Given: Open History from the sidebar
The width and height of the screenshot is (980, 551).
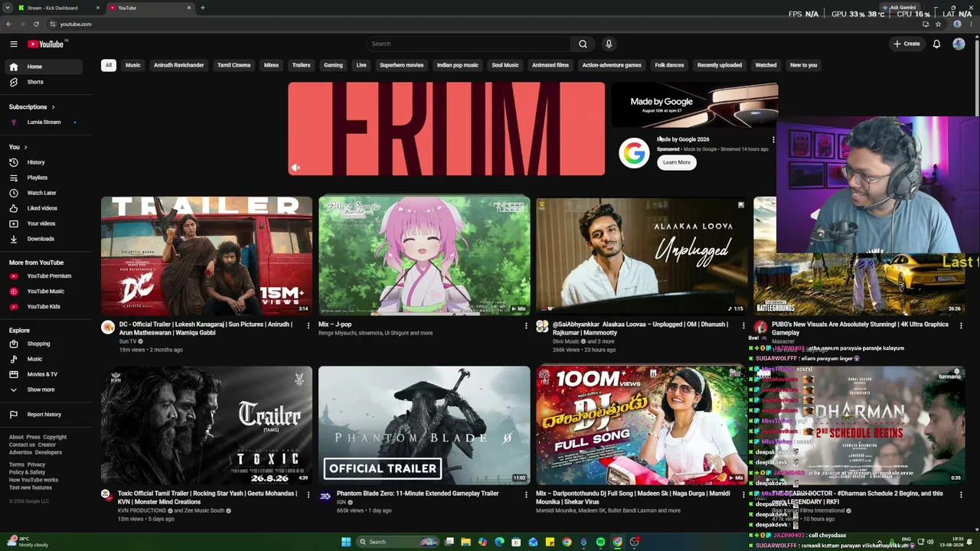Looking at the screenshot, I should coord(43,162).
